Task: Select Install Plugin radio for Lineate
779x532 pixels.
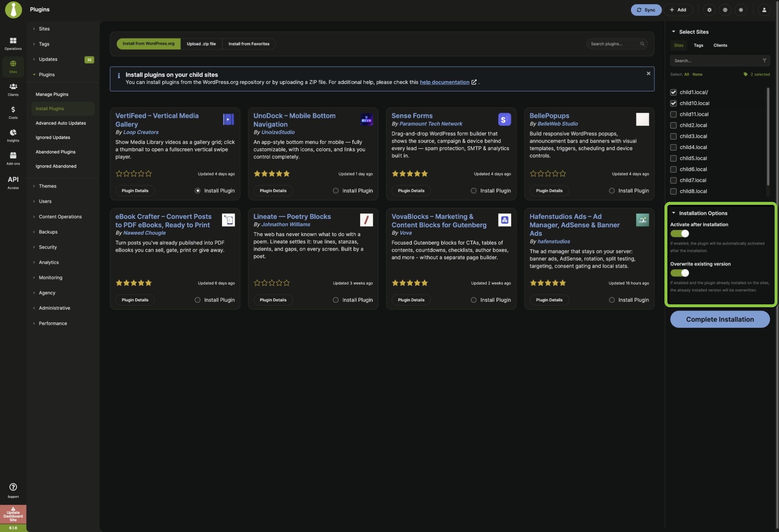Action: point(336,300)
